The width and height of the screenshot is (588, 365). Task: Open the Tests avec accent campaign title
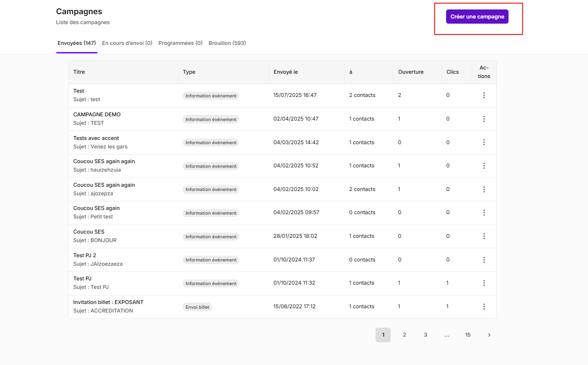[x=96, y=138]
